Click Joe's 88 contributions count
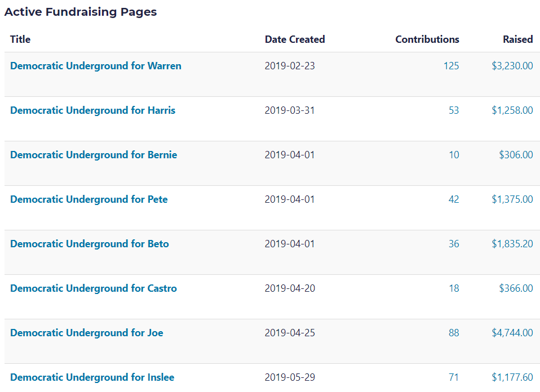 tap(454, 333)
